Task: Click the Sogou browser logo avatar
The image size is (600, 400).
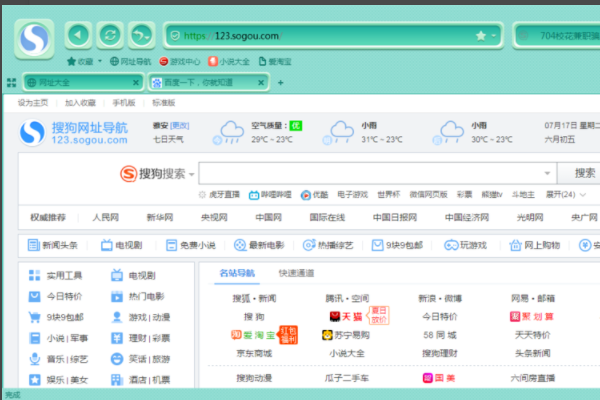Action: (34, 39)
